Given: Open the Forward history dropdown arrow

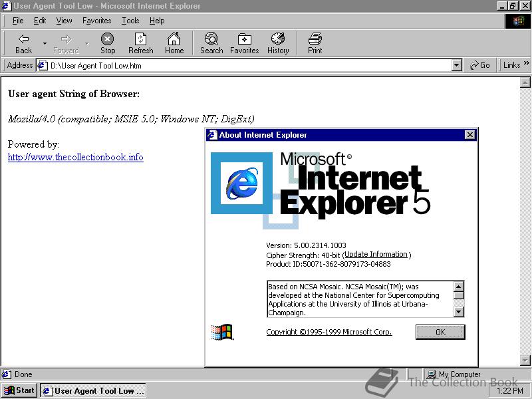Looking at the screenshot, I should 87,43.
